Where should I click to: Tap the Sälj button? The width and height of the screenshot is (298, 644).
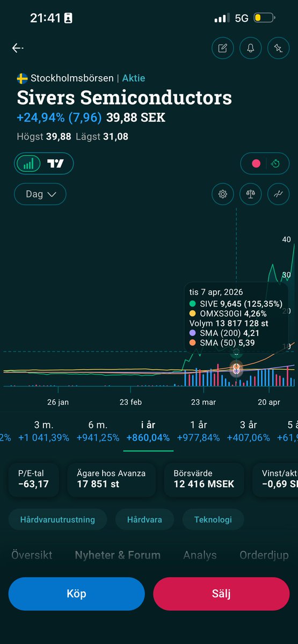pyautogui.click(x=221, y=594)
